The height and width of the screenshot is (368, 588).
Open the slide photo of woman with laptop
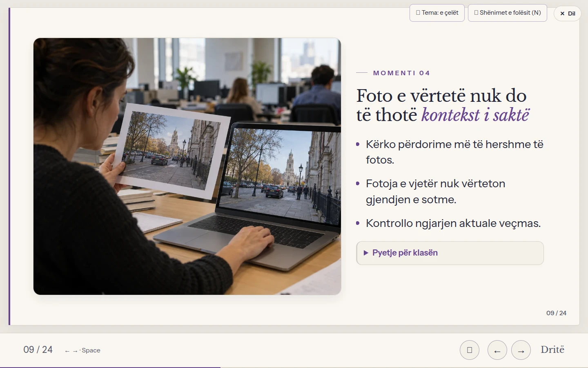[187, 166]
